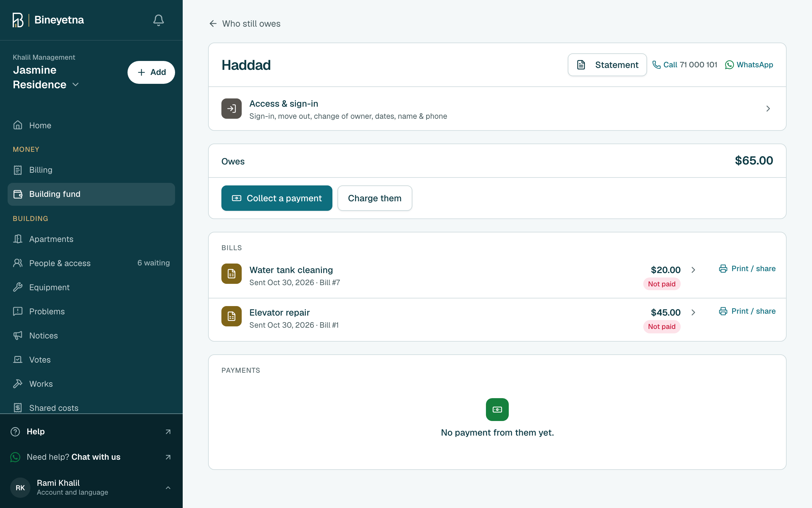Go back using the arrow beside Who still owes

(213, 23)
